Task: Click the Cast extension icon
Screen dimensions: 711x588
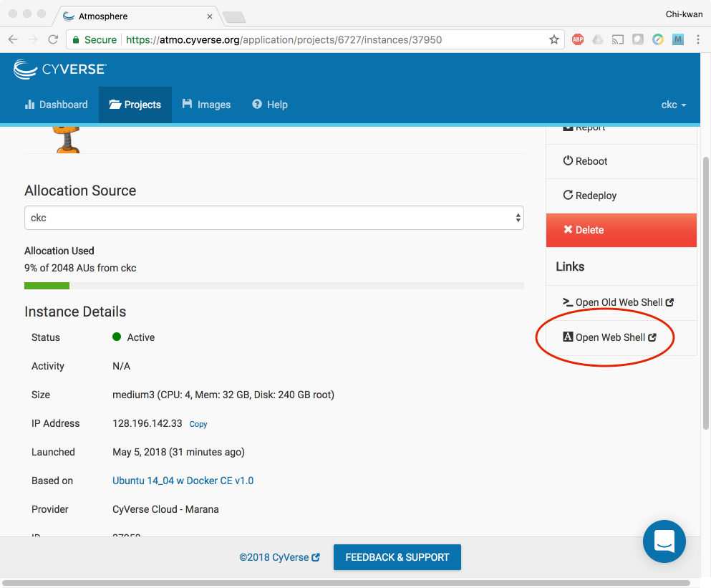Action: 618,39
